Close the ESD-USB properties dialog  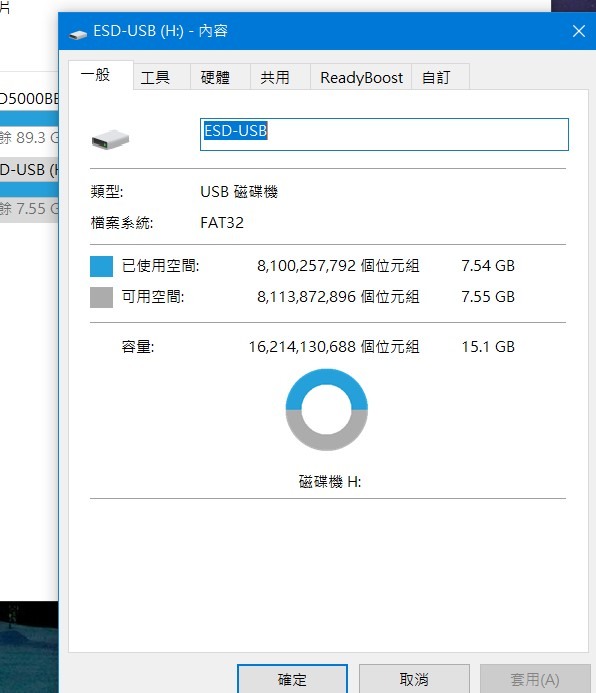pyautogui.click(x=579, y=31)
